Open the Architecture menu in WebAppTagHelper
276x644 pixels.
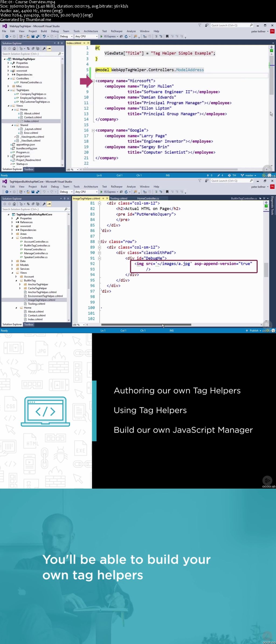pyautogui.click(x=91, y=31)
